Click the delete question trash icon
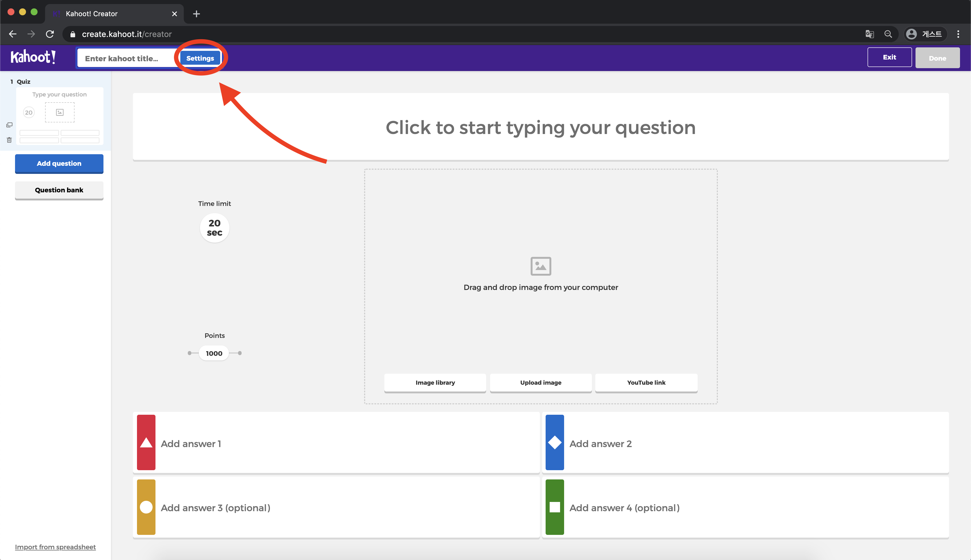Image resolution: width=971 pixels, height=560 pixels. coord(9,140)
